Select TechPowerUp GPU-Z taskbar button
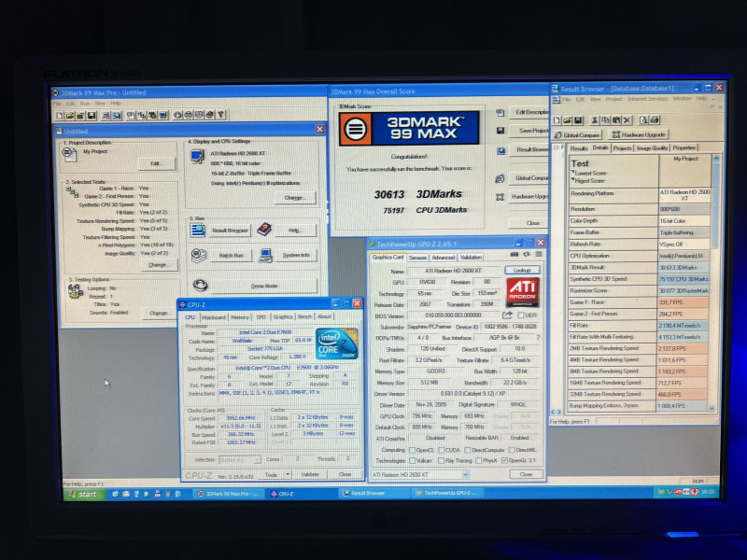The image size is (747, 560). [x=446, y=494]
